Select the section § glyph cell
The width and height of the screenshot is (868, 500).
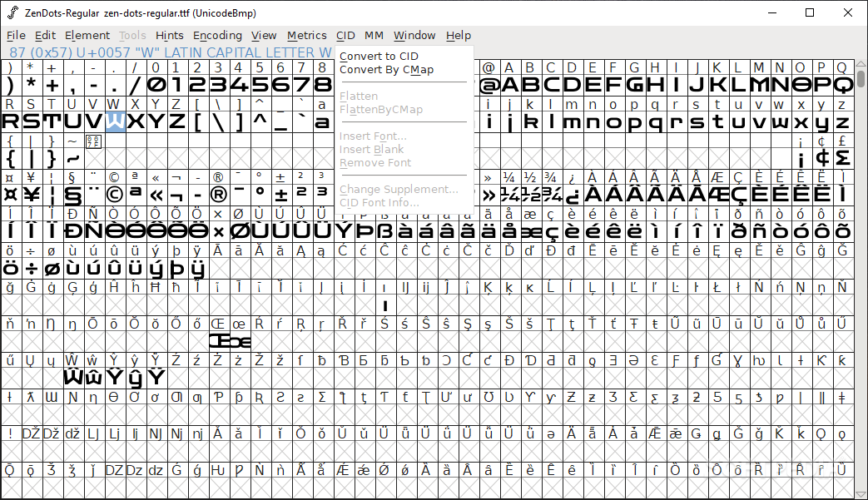73,195
